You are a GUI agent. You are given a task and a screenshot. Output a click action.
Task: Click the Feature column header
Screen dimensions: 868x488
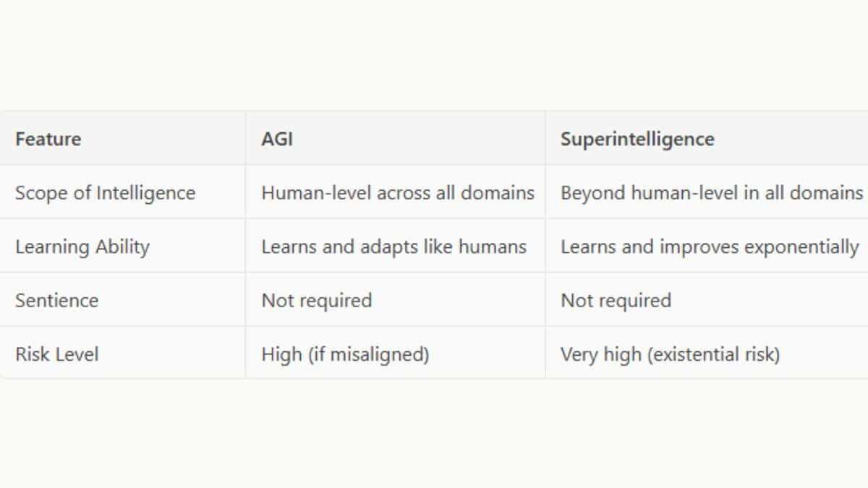click(x=48, y=139)
